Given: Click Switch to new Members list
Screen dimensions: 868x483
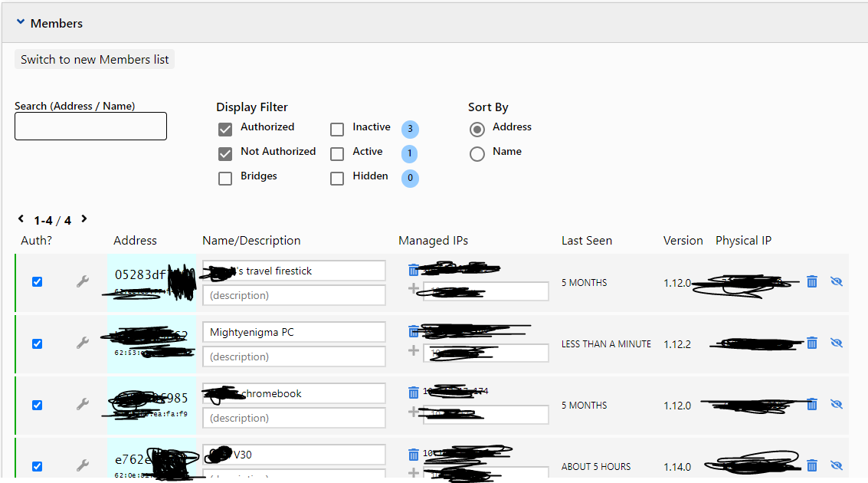Looking at the screenshot, I should pyautogui.click(x=95, y=60).
